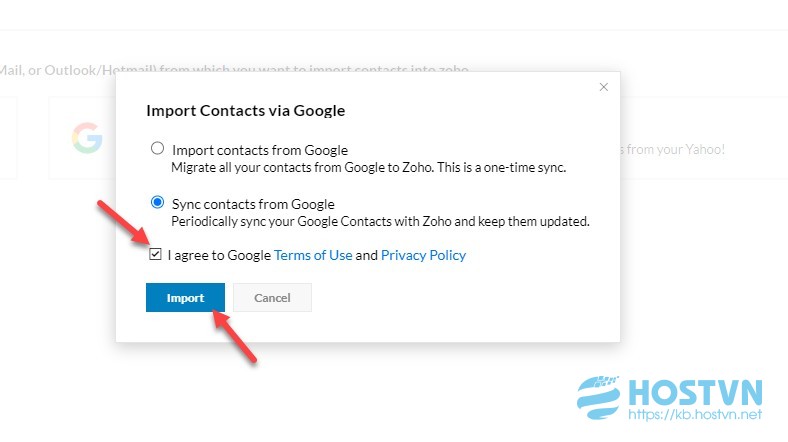
Task: Open the Privacy Policy link
Action: coord(423,255)
